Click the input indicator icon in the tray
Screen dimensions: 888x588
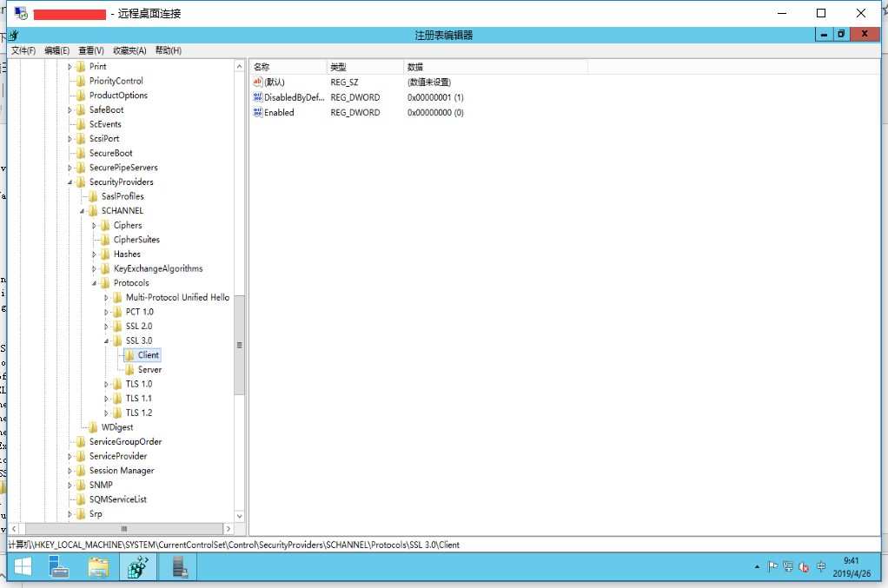(819, 566)
